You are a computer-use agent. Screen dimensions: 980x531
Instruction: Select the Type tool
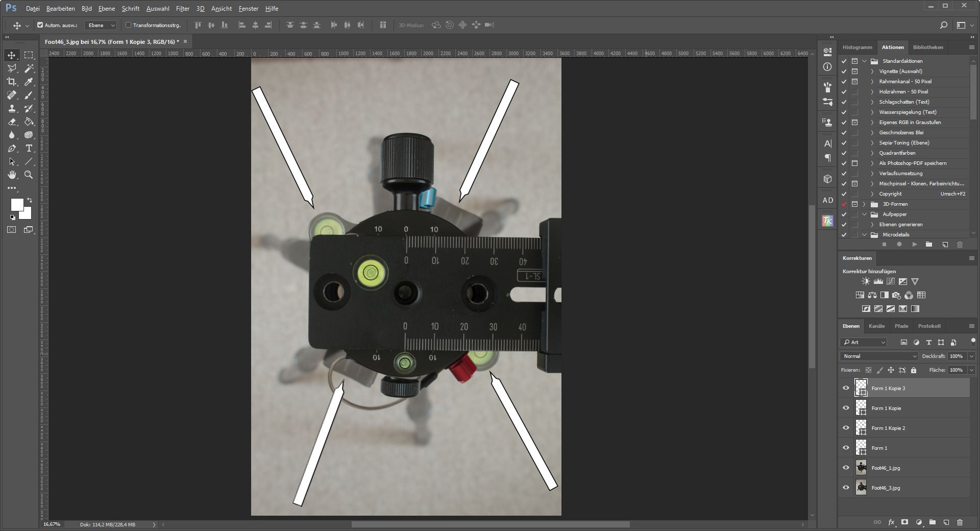tap(29, 149)
